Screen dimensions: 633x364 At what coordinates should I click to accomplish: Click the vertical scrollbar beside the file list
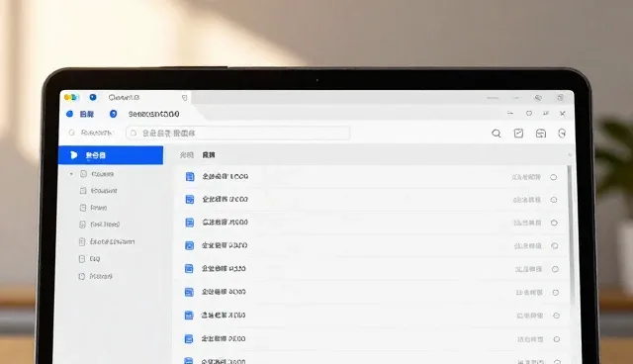pyautogui.click(x=571, y=234)
